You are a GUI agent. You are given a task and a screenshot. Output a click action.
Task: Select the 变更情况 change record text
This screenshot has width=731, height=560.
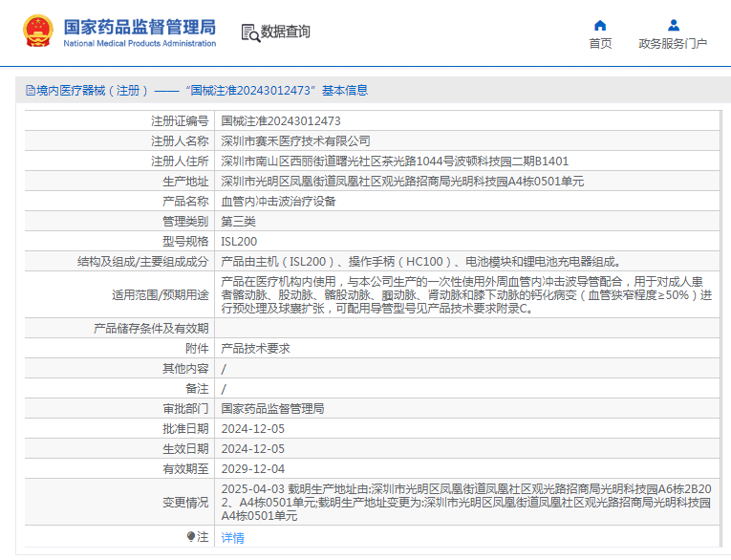(x=466, y=503)
